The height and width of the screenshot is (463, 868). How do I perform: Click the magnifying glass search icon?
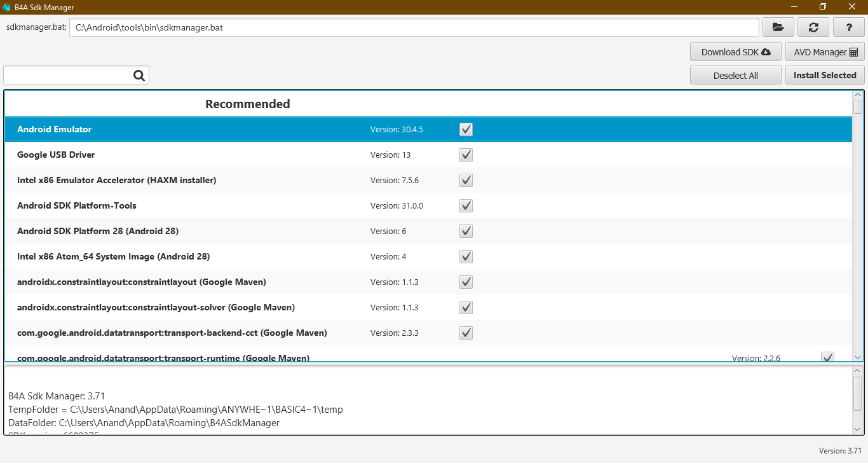click(140, 75)
